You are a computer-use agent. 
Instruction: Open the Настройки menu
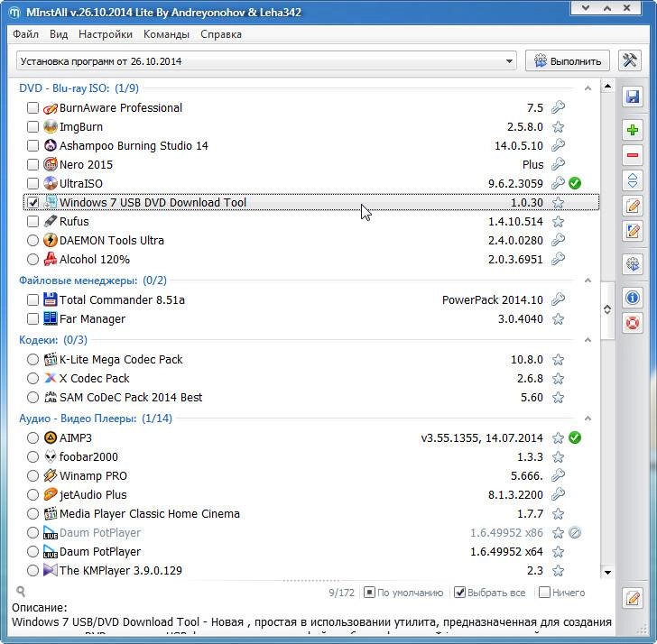pos(106,34)
